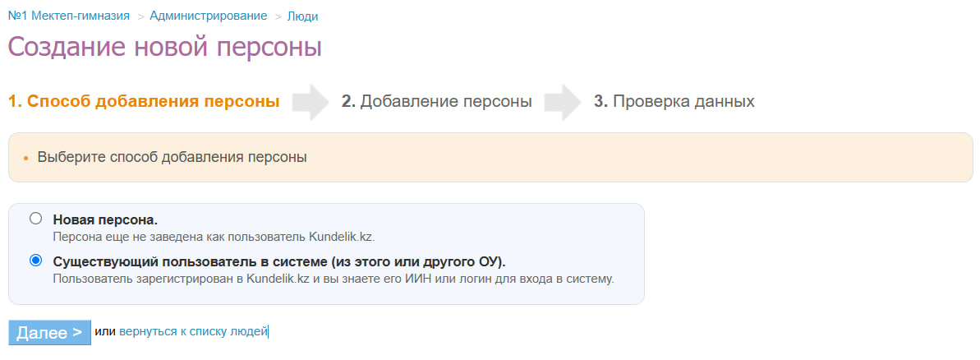This screenshot has width=980, height=360.
Task: Click the notice Выберите способ добавления персоны
Action: click(x=172, y=157)
